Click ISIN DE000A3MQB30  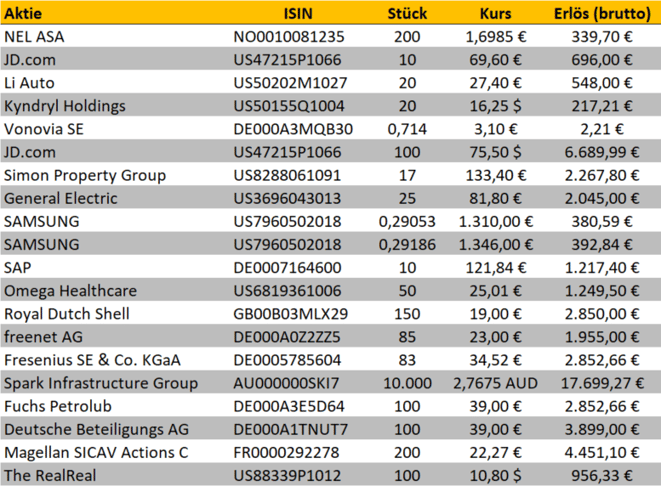click(293, 129)
